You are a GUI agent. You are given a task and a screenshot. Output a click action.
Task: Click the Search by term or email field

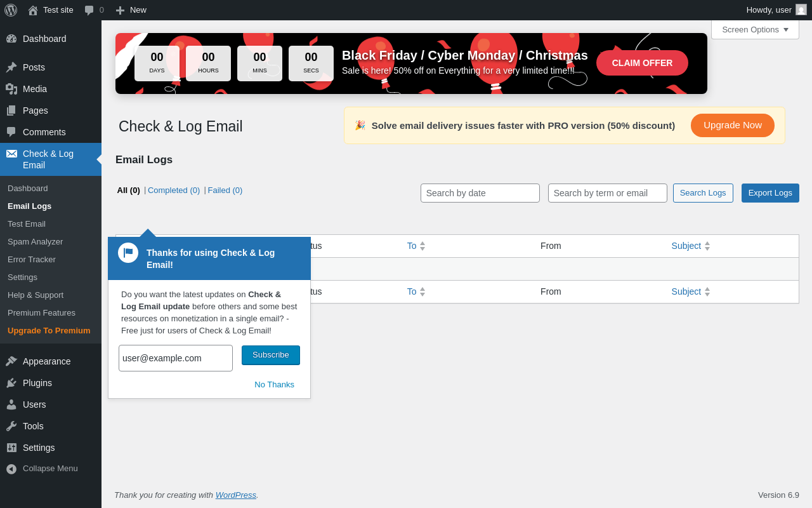pyautogui.click(x=608, y=193)
